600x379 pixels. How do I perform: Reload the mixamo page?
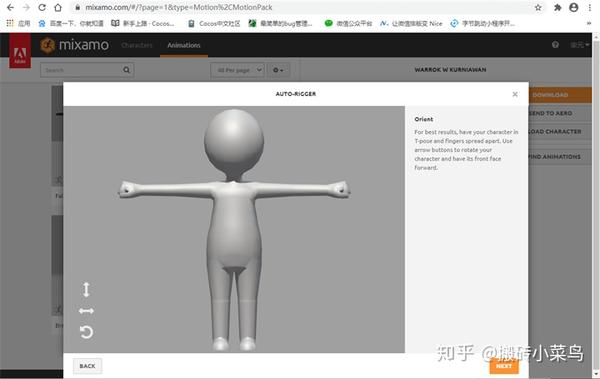[x=42, y=7]
